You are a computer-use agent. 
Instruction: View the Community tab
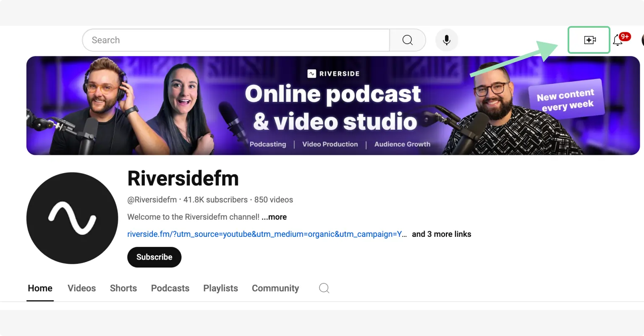[275, 288]
